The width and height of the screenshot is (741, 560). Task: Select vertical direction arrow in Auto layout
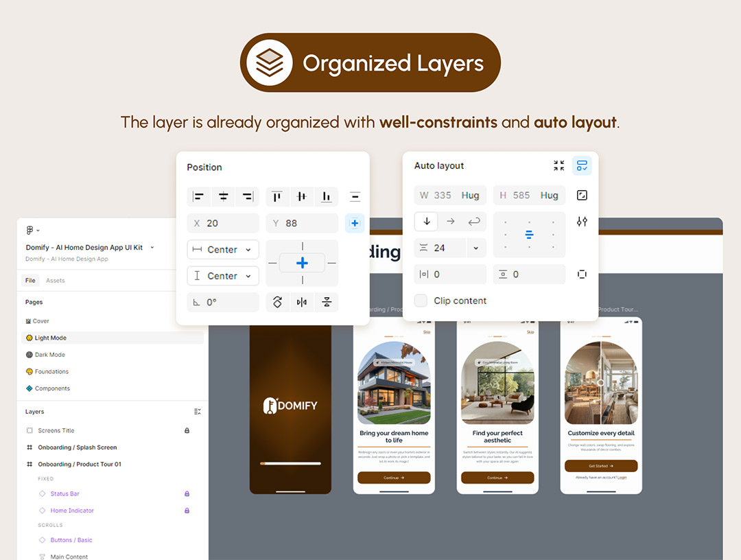coord(426,222)
